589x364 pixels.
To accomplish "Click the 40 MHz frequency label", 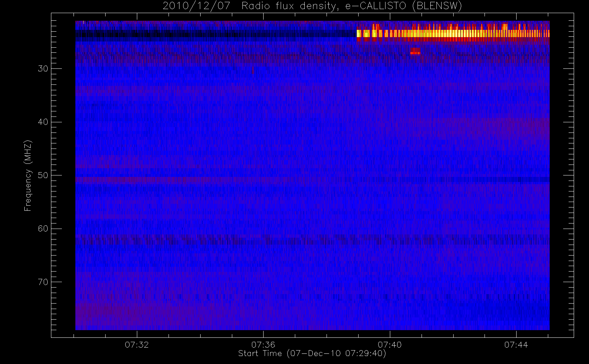I will pos(43,122).
